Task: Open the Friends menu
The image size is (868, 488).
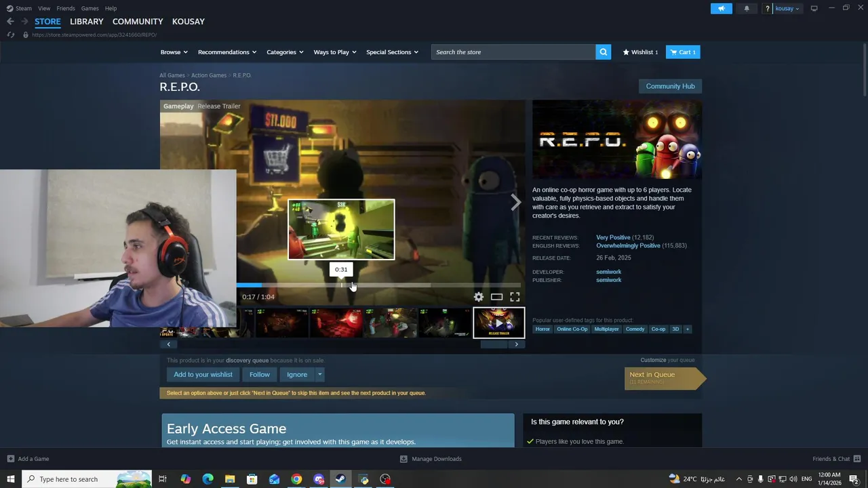Action: point(66,8)
